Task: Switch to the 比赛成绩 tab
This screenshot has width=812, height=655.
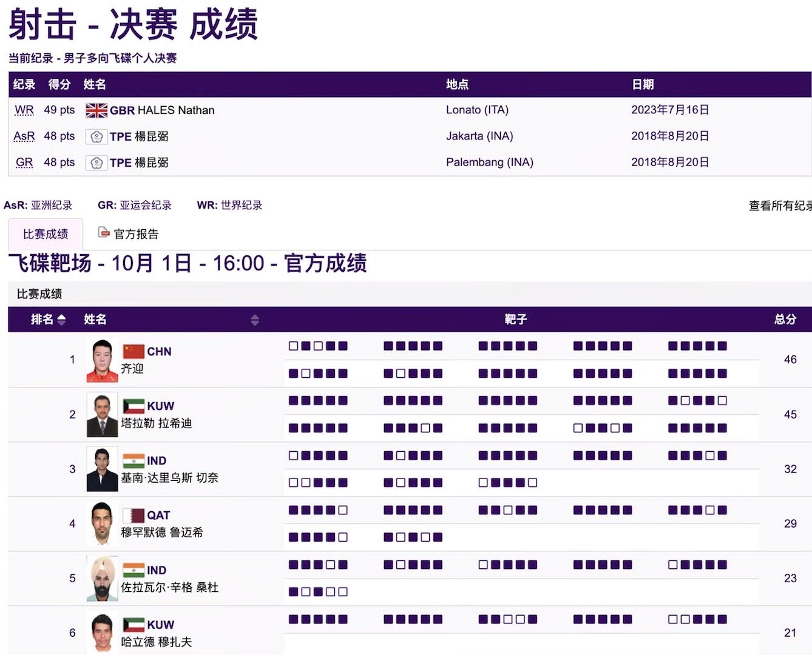Action: pos(44,233)
